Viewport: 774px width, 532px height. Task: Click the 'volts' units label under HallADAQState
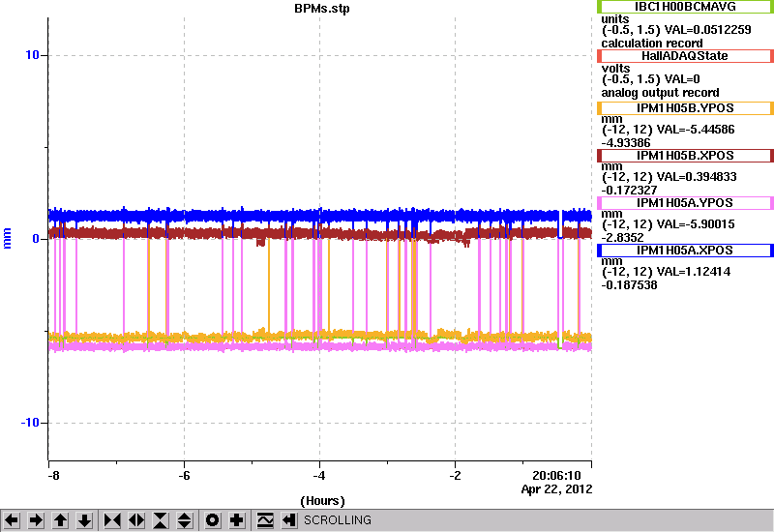click(615, 69)
